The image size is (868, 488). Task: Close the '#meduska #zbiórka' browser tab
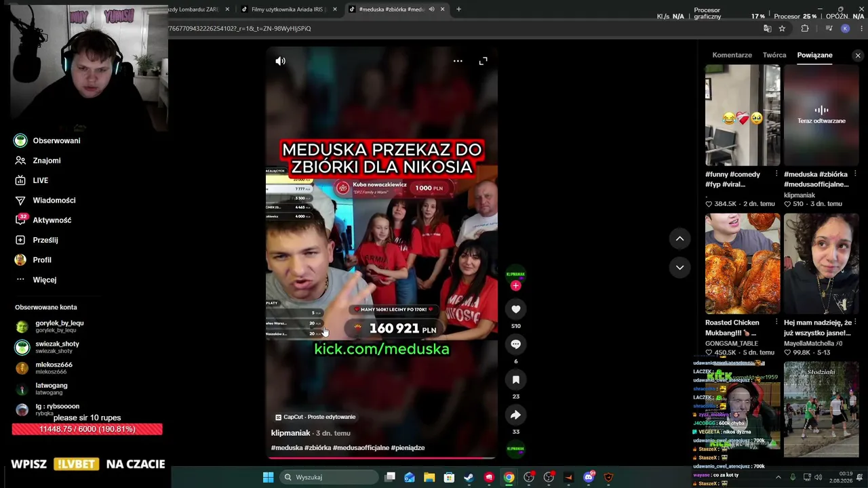point(443,9)
